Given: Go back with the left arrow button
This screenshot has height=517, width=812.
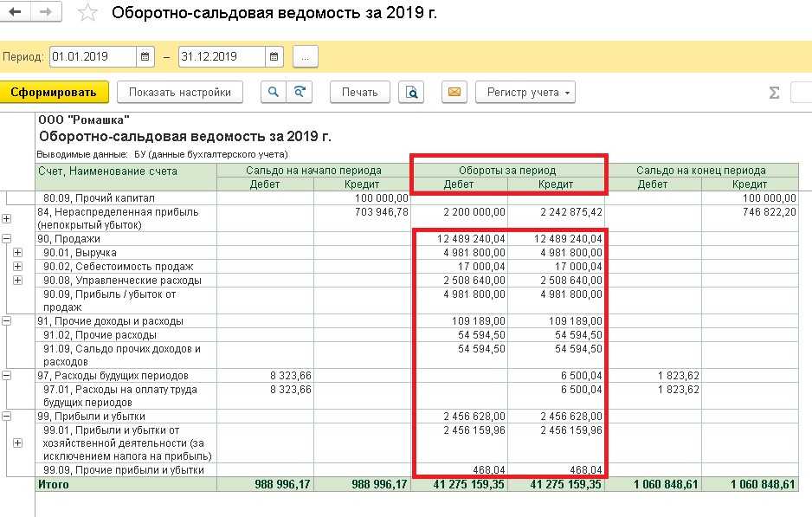Looking at the screenshot, I should click(16, 11).
